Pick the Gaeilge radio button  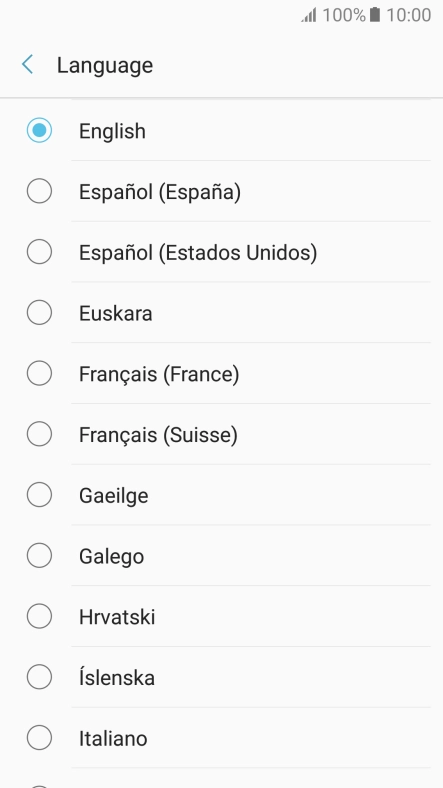pyautogui.click(x=39, y=495)
